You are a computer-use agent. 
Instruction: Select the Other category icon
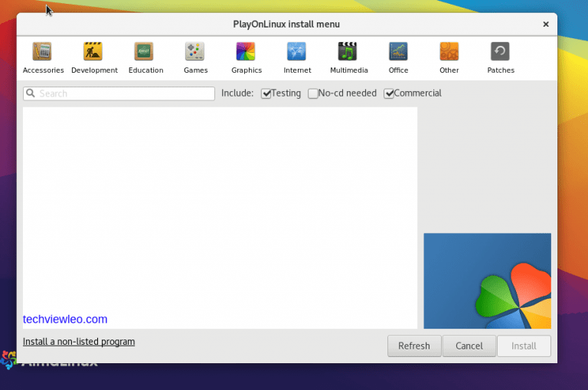(x=449, y=51)
